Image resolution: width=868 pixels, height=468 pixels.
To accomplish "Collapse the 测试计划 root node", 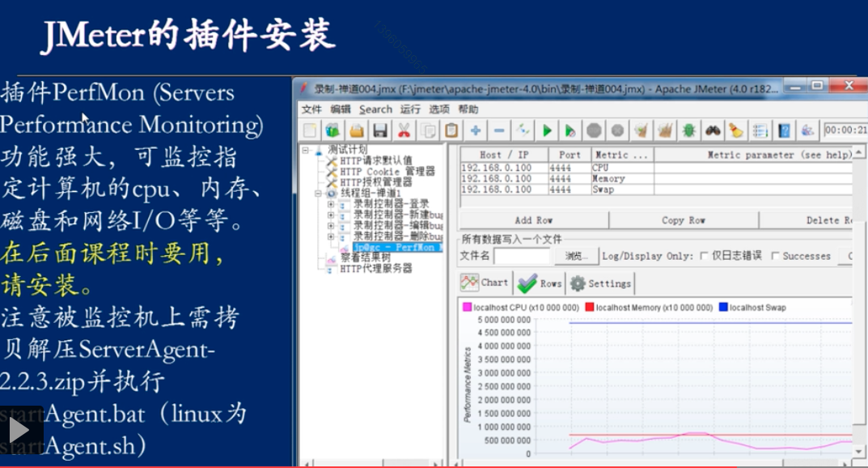I will coord(305,150).
